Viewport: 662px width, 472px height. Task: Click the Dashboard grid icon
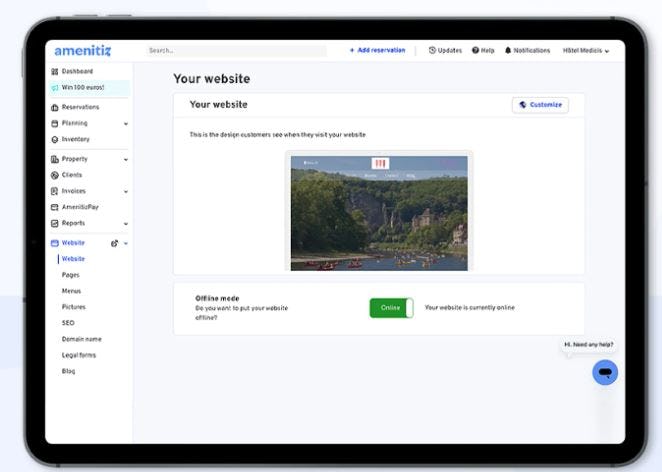coord(54,71)
